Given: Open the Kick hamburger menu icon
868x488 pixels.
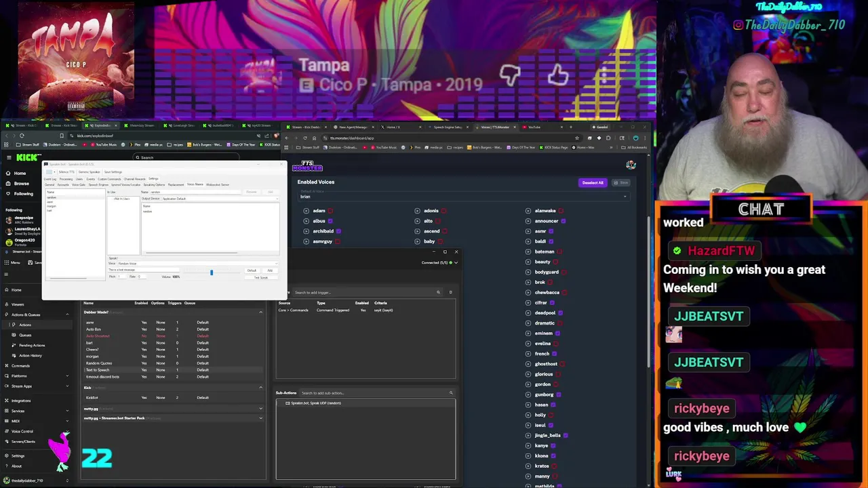Looking at the screenshot, I should click(x=9, y=157).
